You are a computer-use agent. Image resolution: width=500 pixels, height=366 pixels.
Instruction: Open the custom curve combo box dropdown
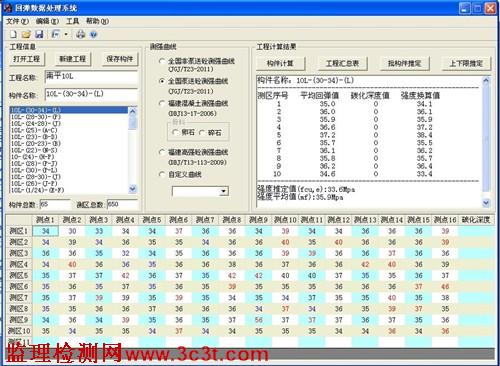pos(224,191)
